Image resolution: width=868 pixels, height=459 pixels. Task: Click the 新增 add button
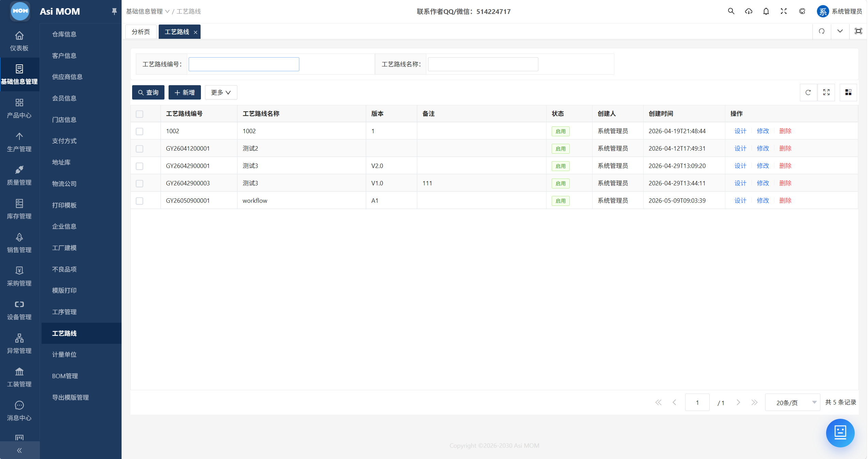(x=185, y=92)
